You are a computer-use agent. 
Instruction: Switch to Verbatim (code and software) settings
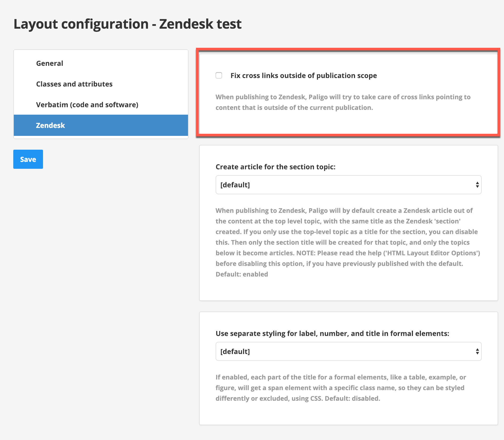coord(87,105)
